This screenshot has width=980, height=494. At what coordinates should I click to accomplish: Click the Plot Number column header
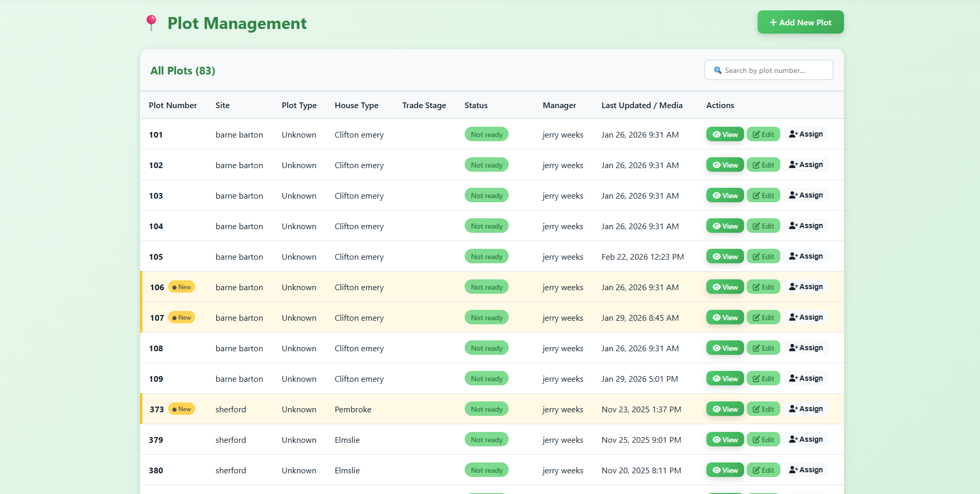click(173, 106)
